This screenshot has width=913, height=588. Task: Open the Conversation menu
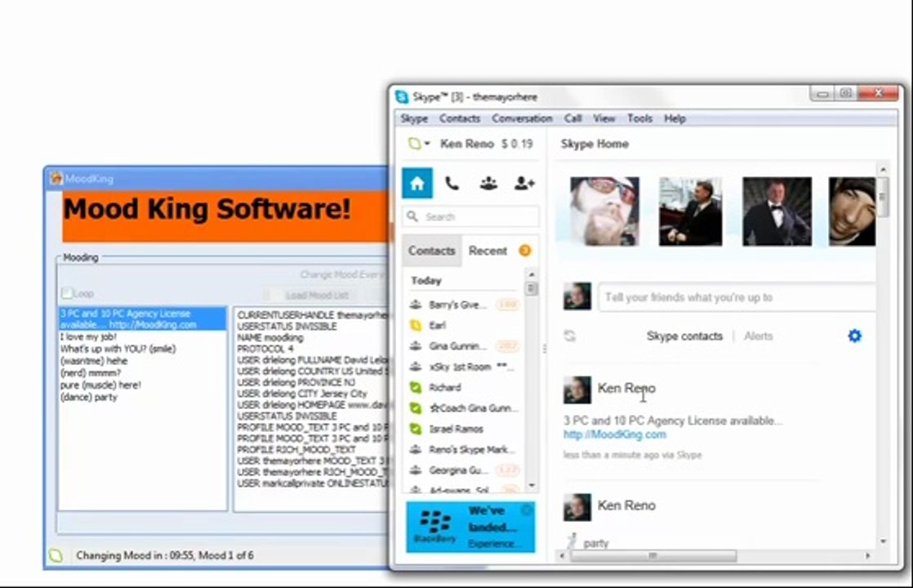pos(522,118)
